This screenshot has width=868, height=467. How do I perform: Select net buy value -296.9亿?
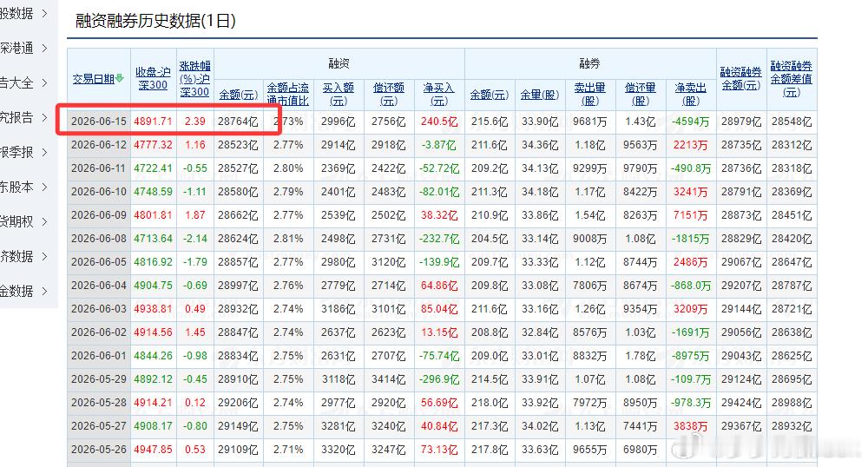point(439,379)
